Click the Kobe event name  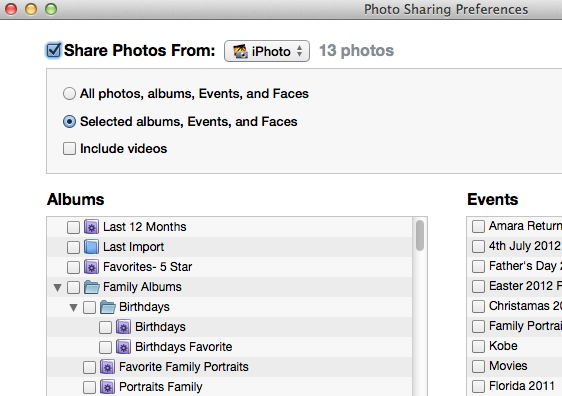[503, 346]
